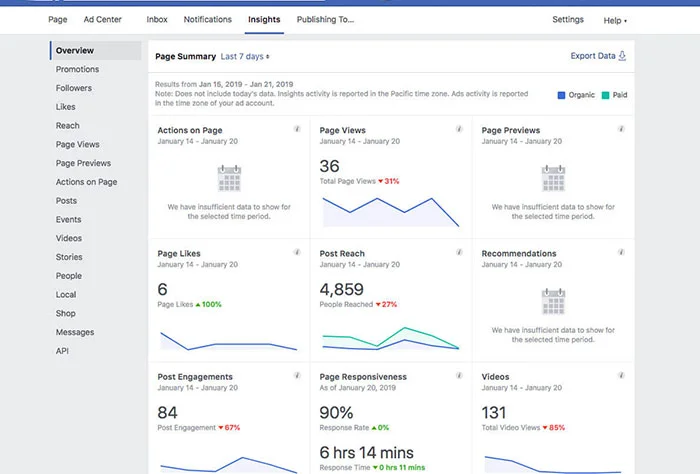The width and height of the screenshot is (700, 474).
Task: Click the Page Views line chart
Action: [391, 212]
